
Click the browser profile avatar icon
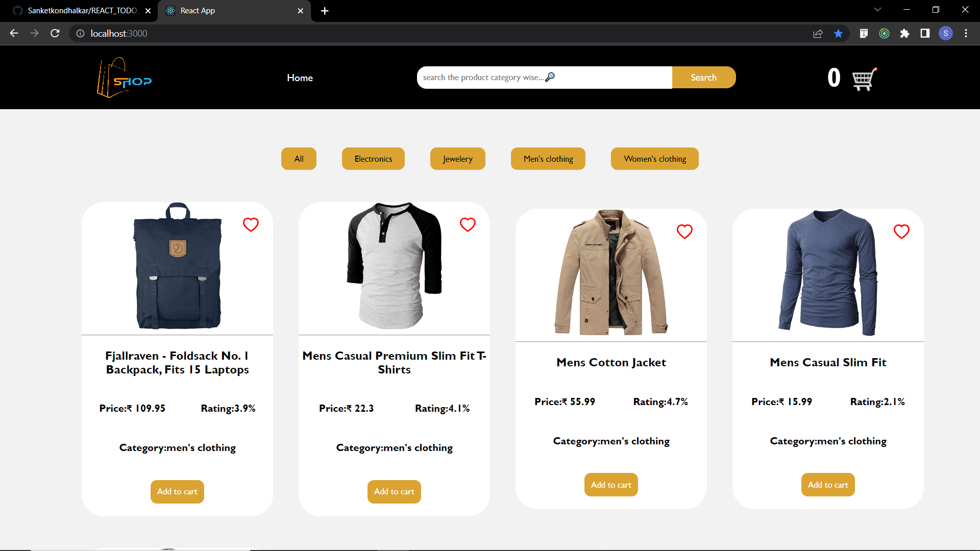click(x=945, y=33)
